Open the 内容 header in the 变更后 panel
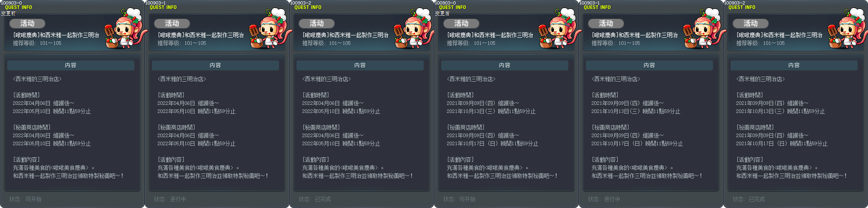 (x=505, y=65)
